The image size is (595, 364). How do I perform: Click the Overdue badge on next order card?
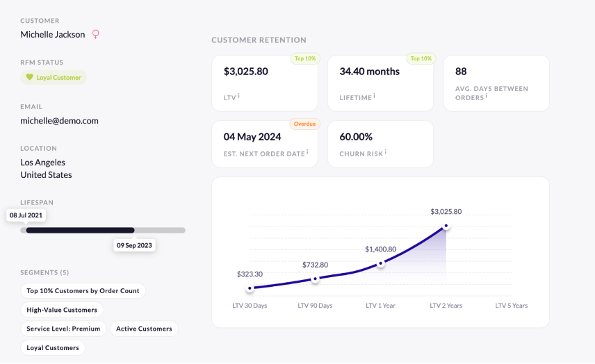click(304, 124)
